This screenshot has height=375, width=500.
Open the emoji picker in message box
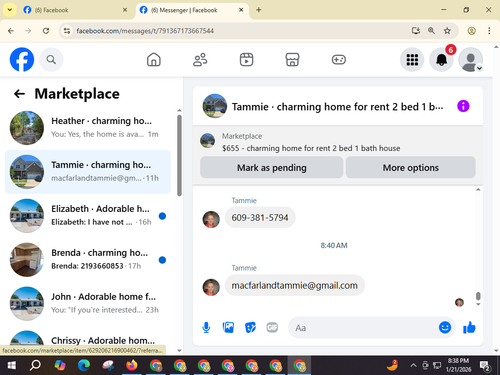(445, 328)
